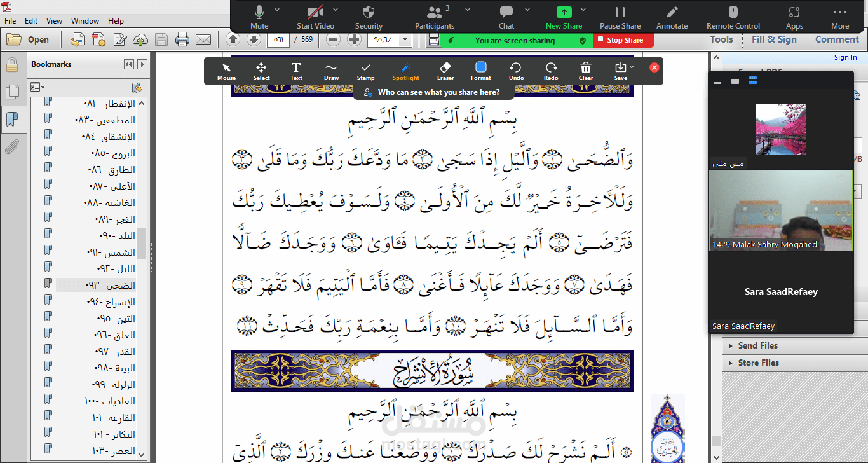868x463 pixels.
Task: Switch to the Fill & Sign pane
Action: pyautogui.click(x=774, y=39)
